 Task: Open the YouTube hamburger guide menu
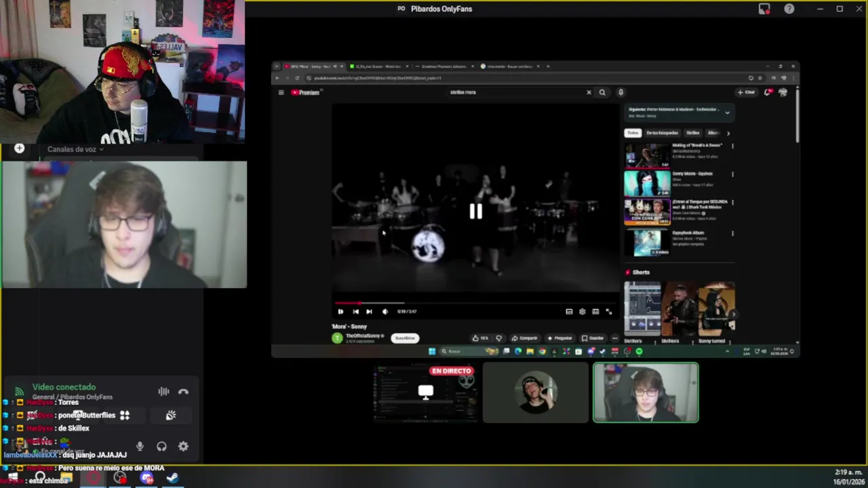(x=281, y=92)
